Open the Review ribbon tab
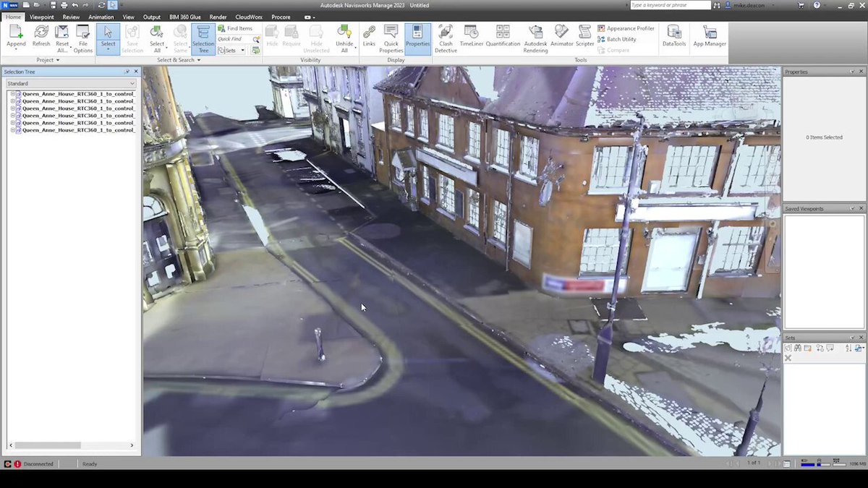The height and width of the screenshot is (488, 868). tap(71, 17)
